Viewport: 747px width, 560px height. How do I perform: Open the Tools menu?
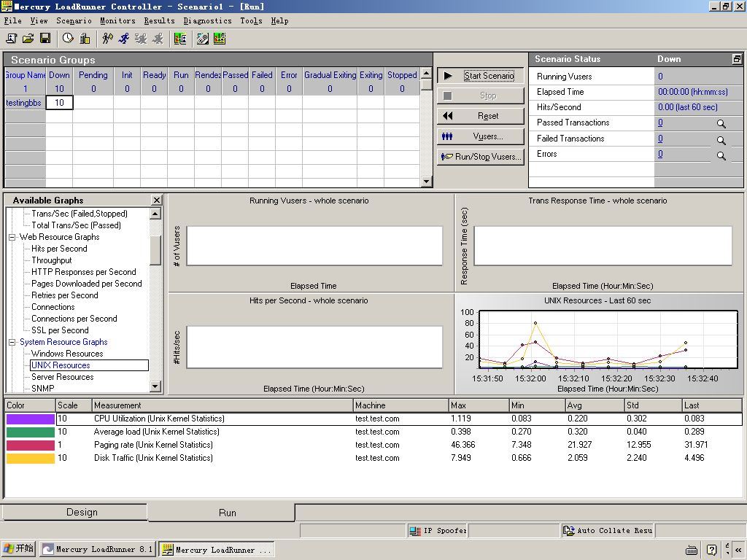click(x=251, y=20)
